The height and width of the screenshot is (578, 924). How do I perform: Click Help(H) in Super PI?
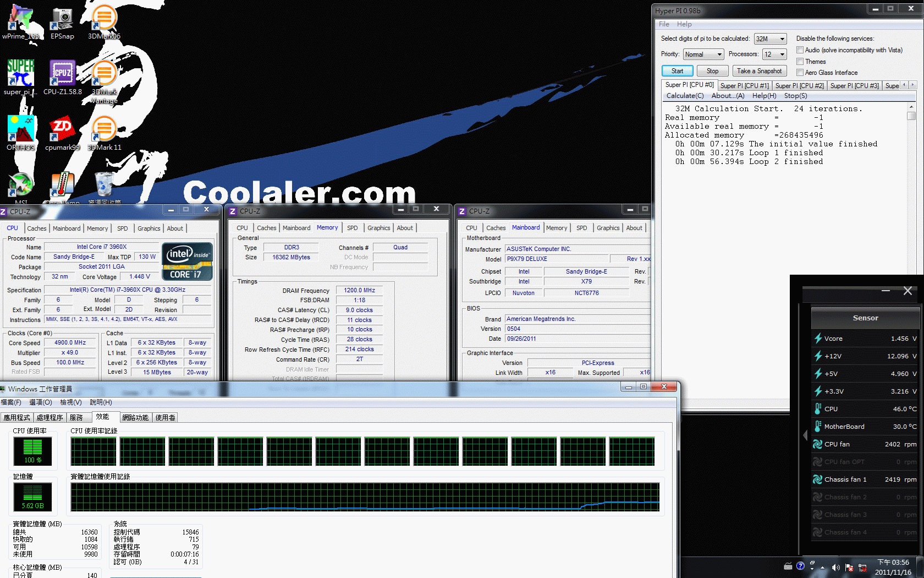(x=764, y=96)
